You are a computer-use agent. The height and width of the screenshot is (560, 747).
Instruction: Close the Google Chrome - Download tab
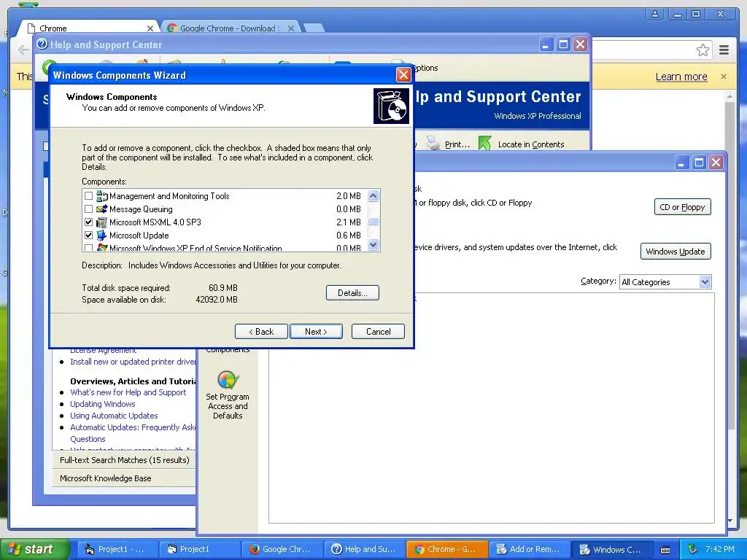(x=291, y=28)
